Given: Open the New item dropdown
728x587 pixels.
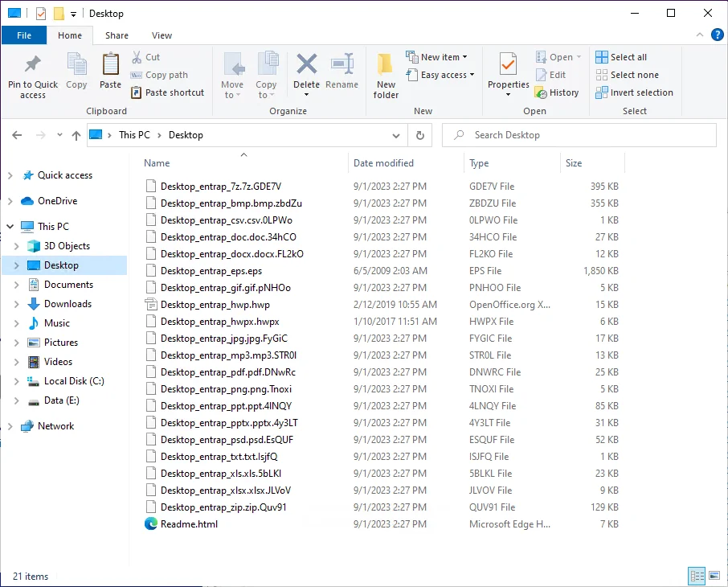Looking at the screenshot, I should coord(438,57).
